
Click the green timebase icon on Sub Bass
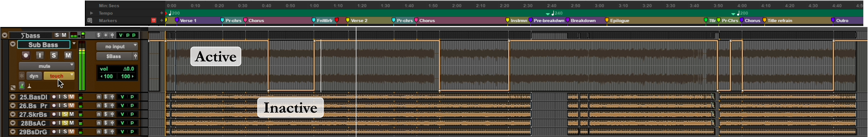22,86
